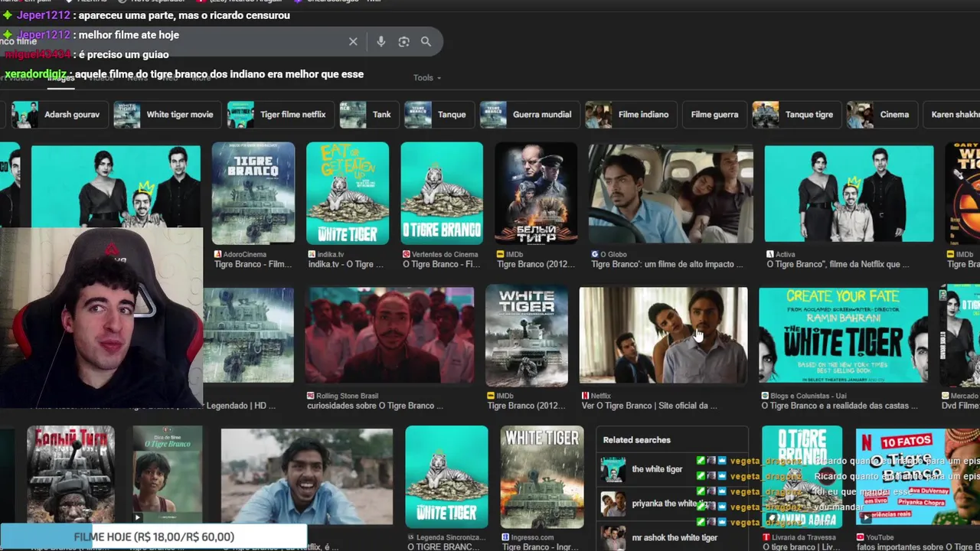
Task: Select the Tank filter chip
Action: (x=368, y=115)
